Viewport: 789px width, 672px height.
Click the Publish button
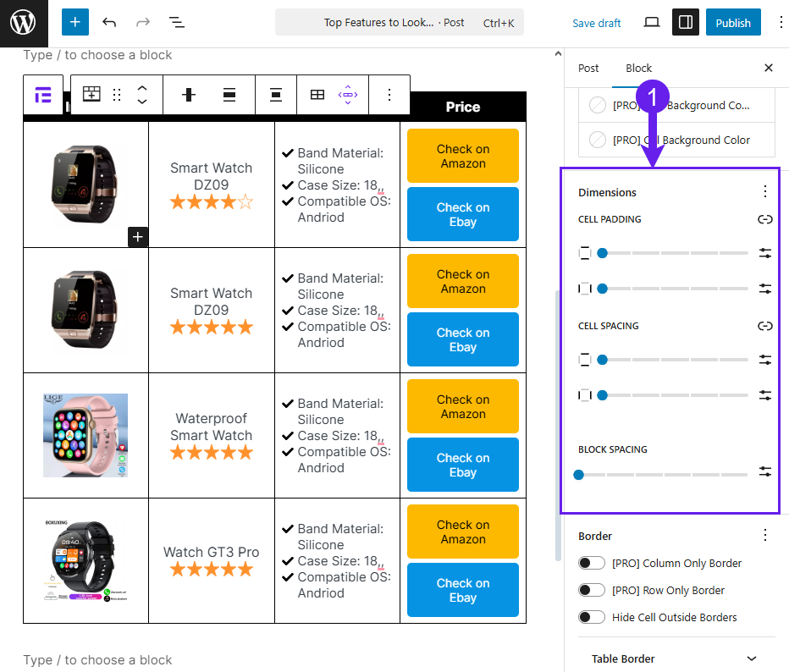(x=733, y=22)
